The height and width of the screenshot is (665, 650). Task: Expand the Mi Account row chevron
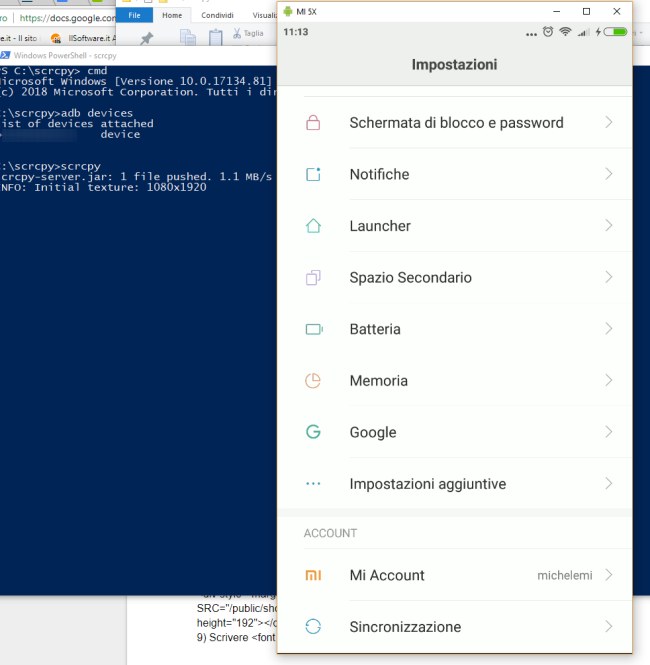[608, 575]
